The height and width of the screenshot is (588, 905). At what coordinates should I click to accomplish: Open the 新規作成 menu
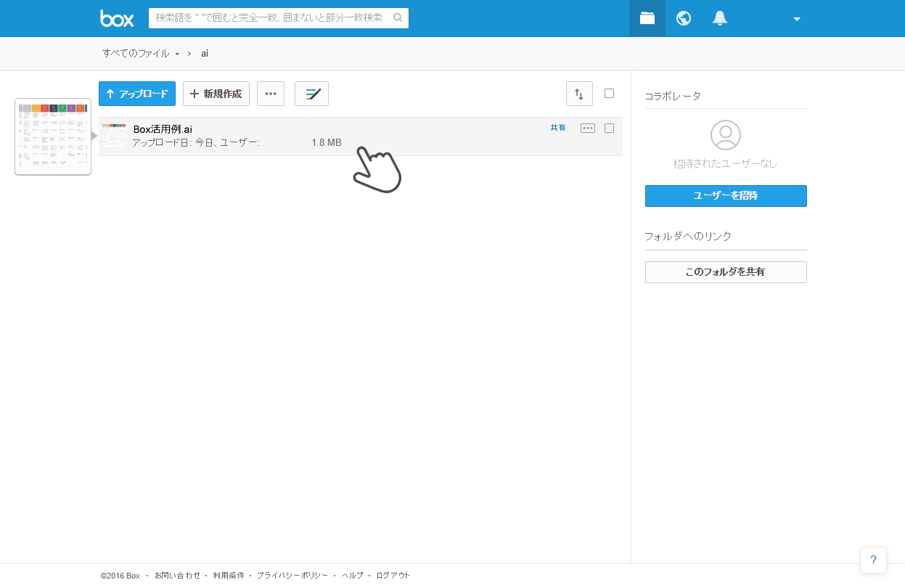point(216,94)
